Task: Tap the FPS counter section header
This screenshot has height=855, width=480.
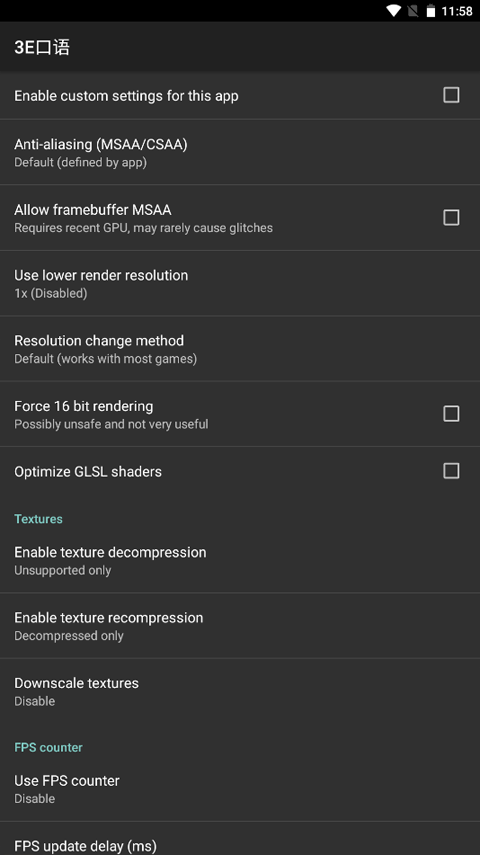Action: [48, 747]
